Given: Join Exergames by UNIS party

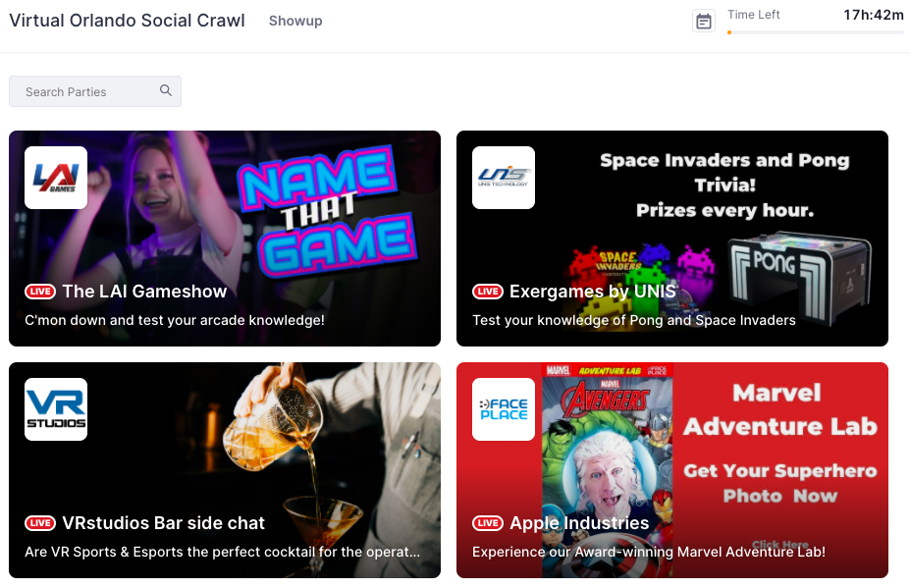Looking at the screenshot, I should pos(593,292).
